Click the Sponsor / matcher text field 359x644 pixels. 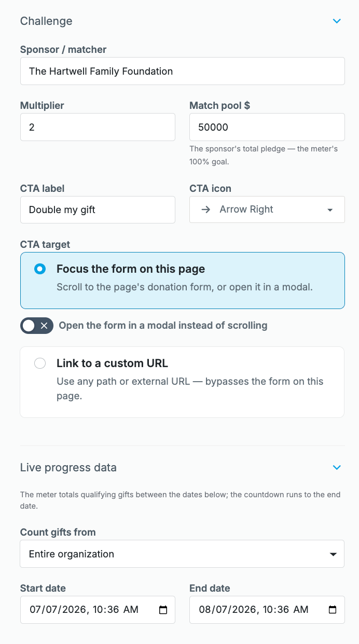183,71
